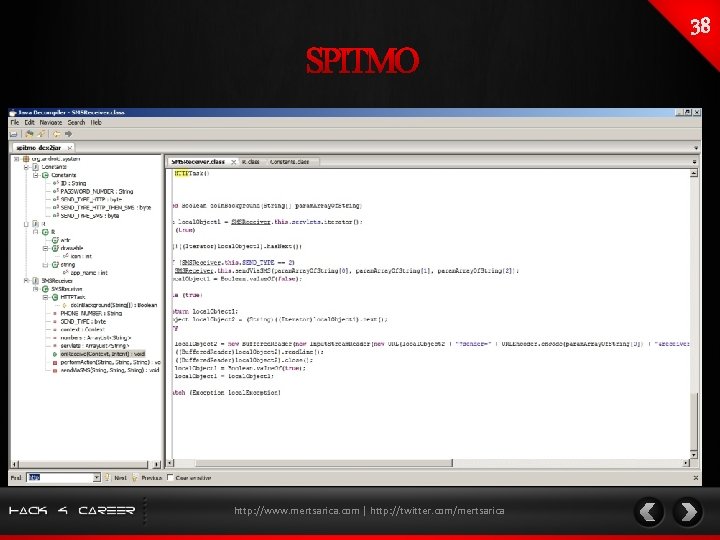Select doInBackground(String[]) : Boolean method

[113, 305]
